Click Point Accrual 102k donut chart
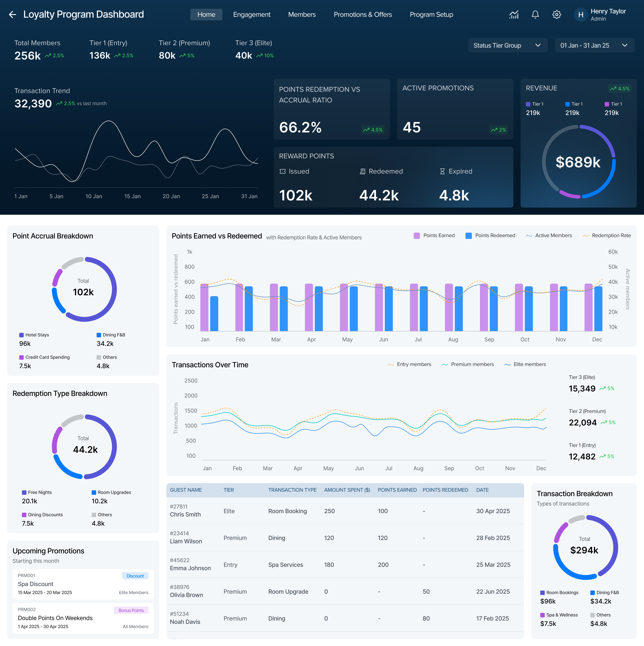 (x=84, y=289)
